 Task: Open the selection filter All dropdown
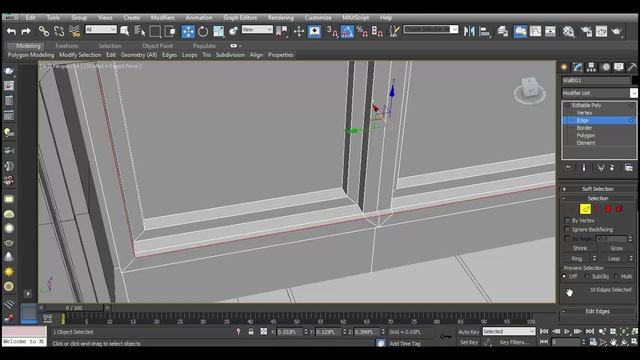tap(101, 29)
